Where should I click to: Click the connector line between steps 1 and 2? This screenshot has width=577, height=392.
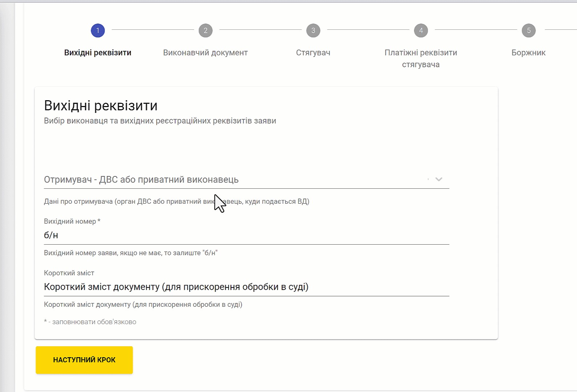[153, 30]
